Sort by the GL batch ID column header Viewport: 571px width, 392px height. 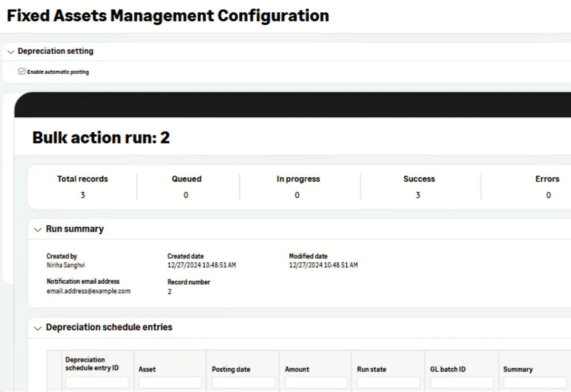coord(447,369)
